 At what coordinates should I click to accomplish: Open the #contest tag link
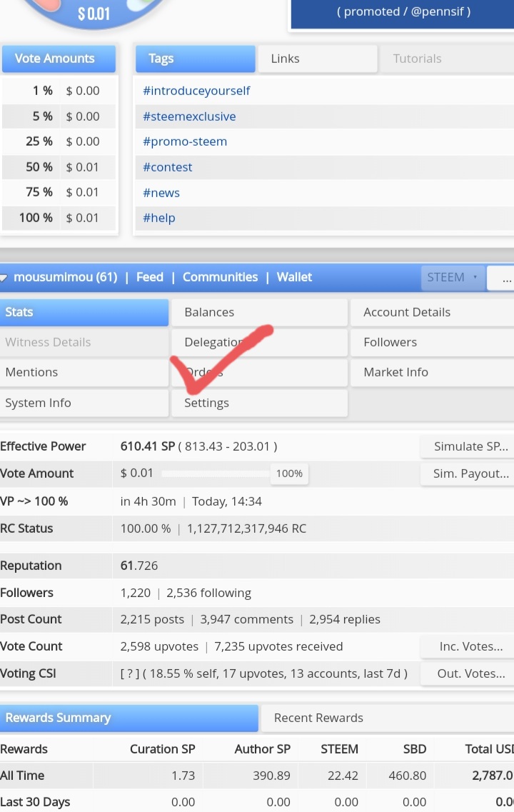click(167, 167)
